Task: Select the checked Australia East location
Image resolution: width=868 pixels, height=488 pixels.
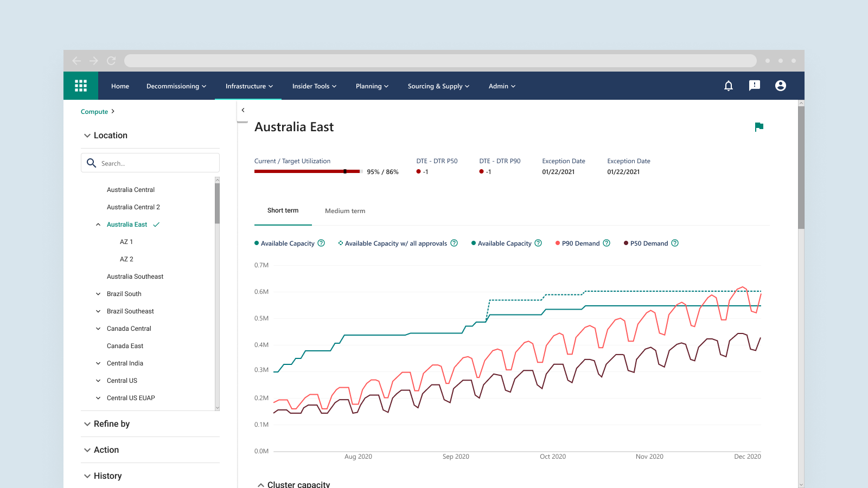Action: click(127, 224)
